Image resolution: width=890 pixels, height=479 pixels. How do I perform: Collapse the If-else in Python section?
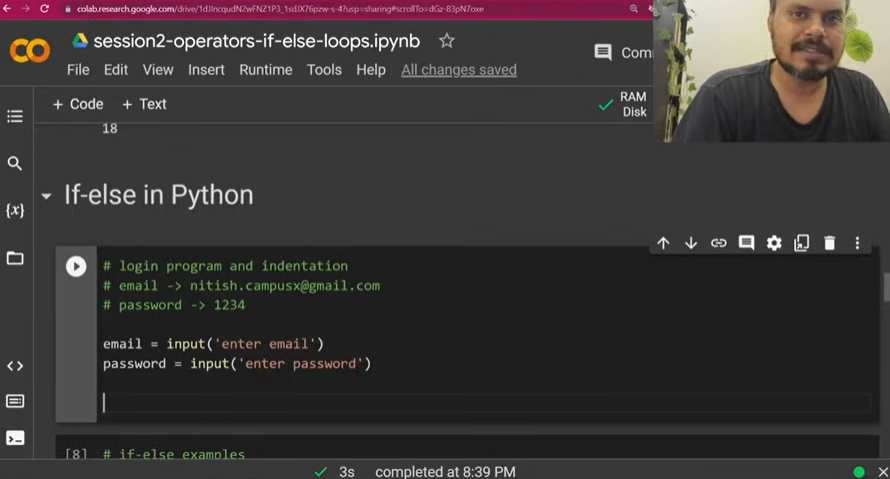[x=47, y=196]
